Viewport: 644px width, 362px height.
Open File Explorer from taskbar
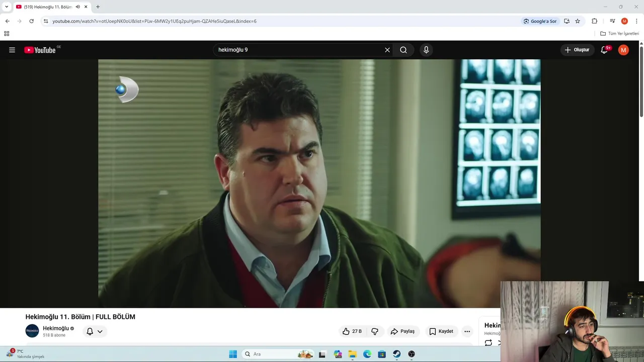(x=353, y=354)
